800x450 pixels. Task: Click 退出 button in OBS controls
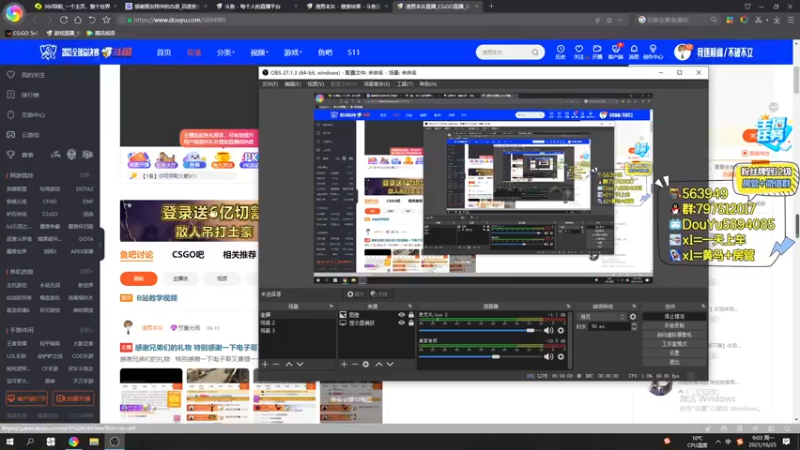[674, 362]
